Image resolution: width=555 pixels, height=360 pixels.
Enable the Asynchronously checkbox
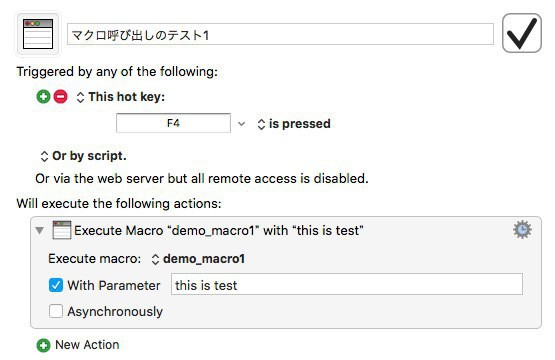56,311
